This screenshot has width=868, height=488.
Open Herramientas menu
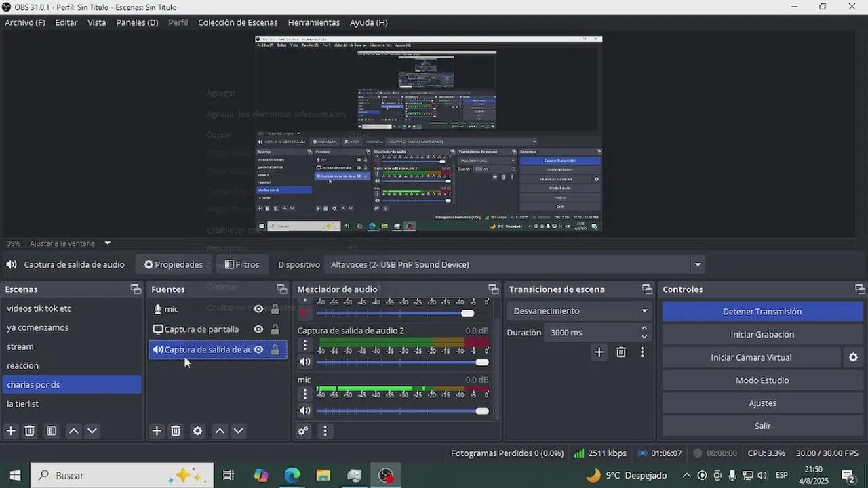314,22
